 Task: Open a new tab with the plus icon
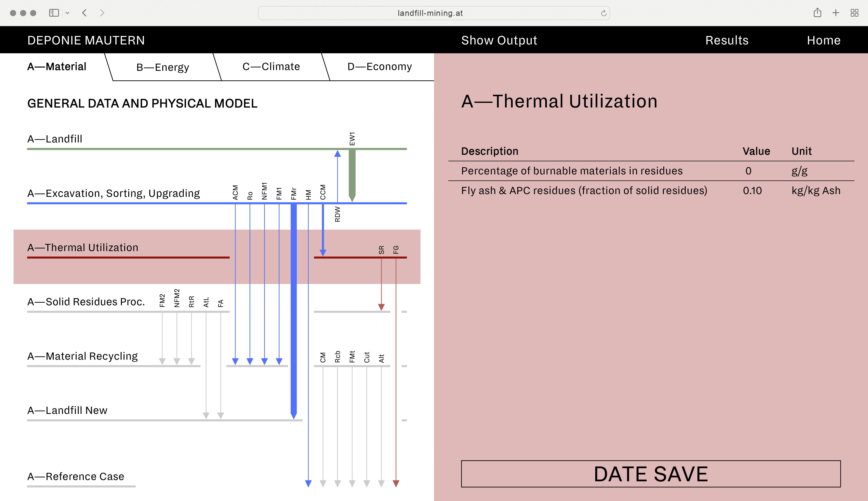(x=836, y=13)
